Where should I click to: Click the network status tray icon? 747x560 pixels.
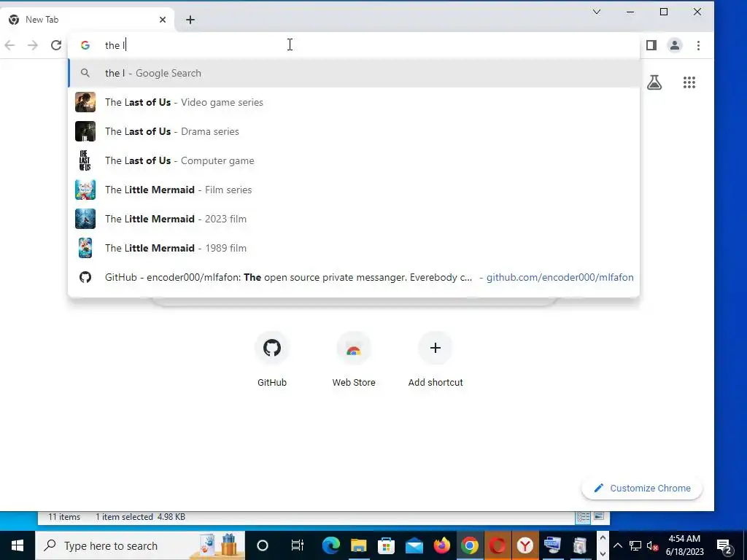[x=635, y=545]
